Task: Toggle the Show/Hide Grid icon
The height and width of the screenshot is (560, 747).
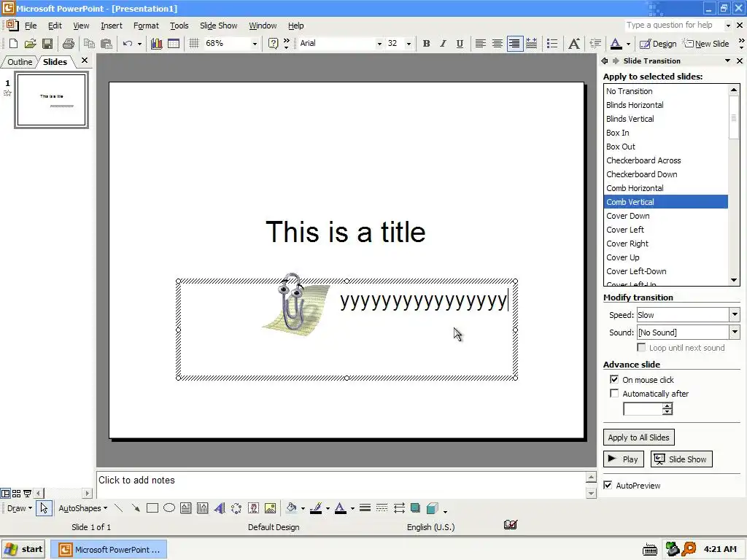Action: tap(194, 43)
